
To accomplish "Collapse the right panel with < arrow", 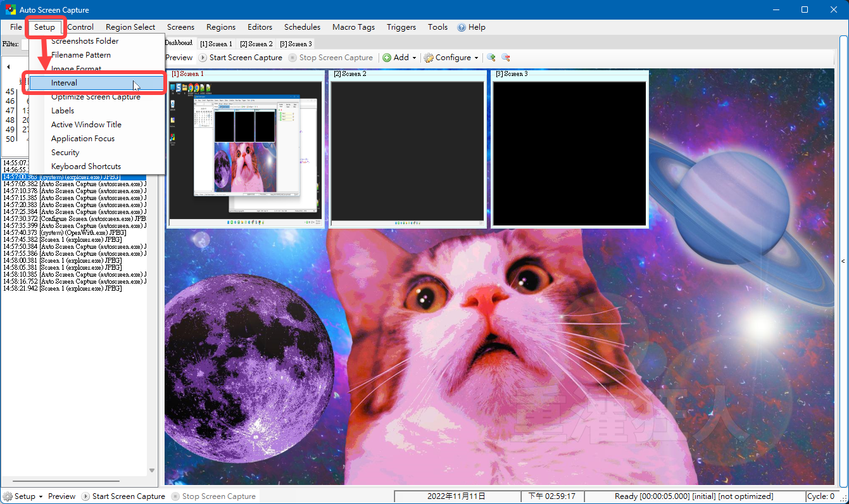I will tap(843, 261).
